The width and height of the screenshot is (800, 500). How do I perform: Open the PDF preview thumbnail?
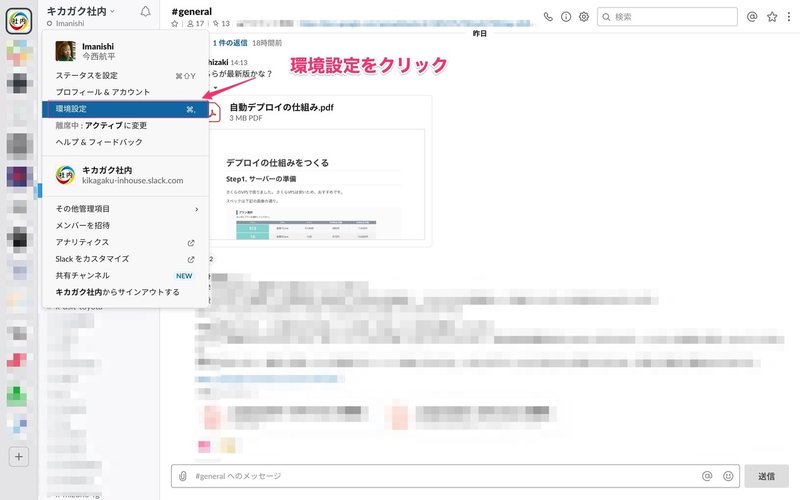pos(317,185)
